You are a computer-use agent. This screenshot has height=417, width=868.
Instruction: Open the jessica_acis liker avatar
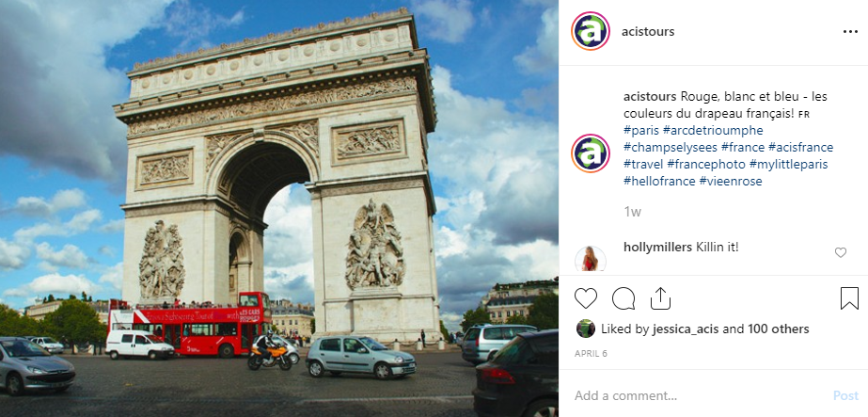tap(585, 329)
